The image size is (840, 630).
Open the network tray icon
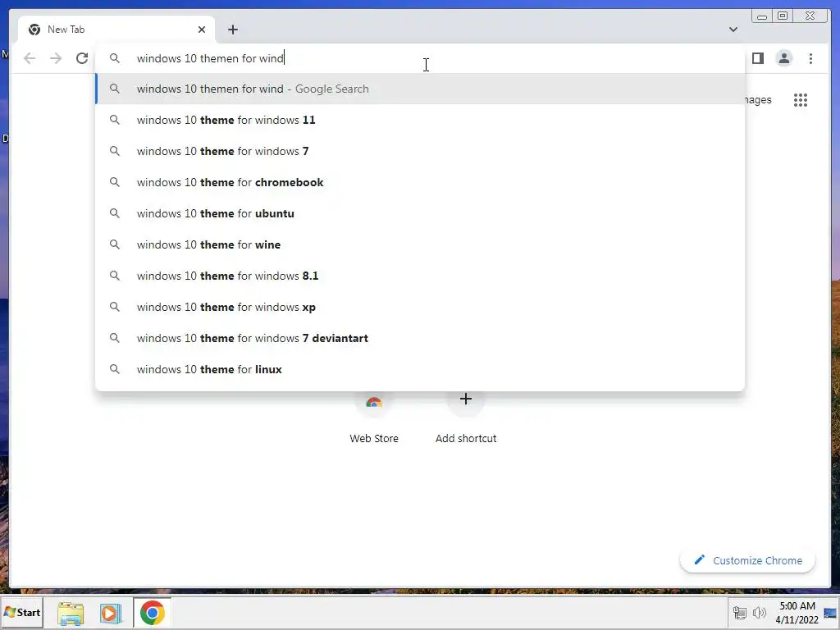[x=740, y=613]
